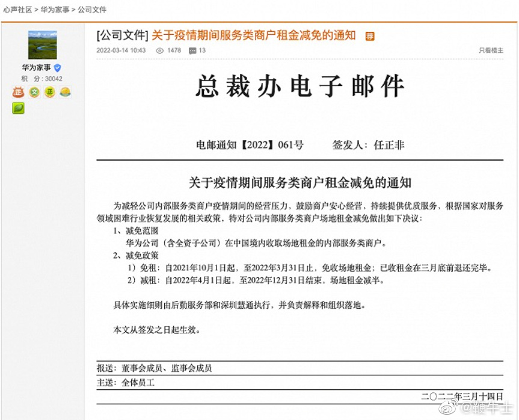
Task: Click the black document heading 关于疫情期间服务类商户租金减免的通知
Action: [300, 183]
